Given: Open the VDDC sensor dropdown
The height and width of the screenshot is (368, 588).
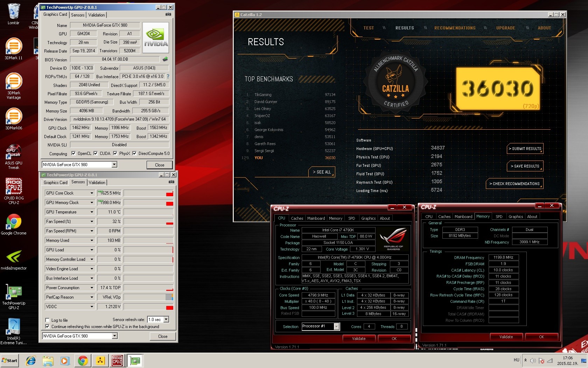Looking at the screenshot, I should click(x=92, y=307).
